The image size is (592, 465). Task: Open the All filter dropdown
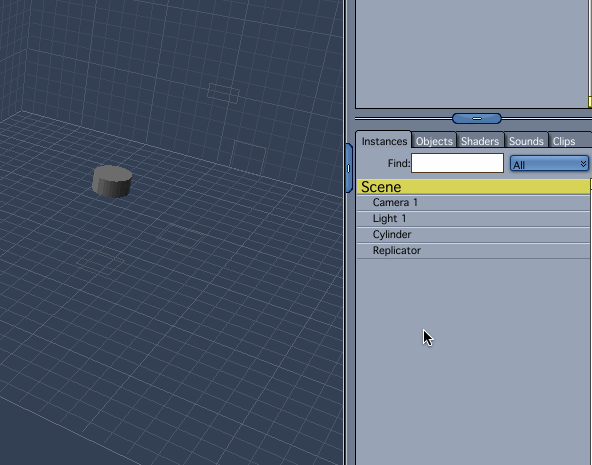(x=549, y=164)
